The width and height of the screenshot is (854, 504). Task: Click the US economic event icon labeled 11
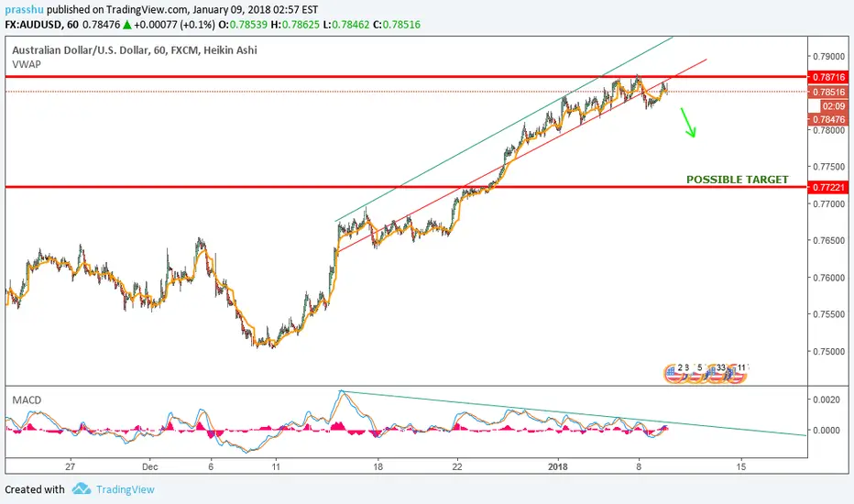click(x=737, y=373)
